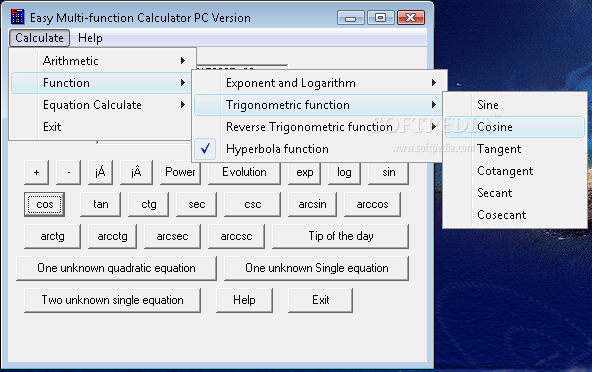Viewport: 592px width, 372px height.
Task: Choose Secant from the submenu
Action: (515, 193)
